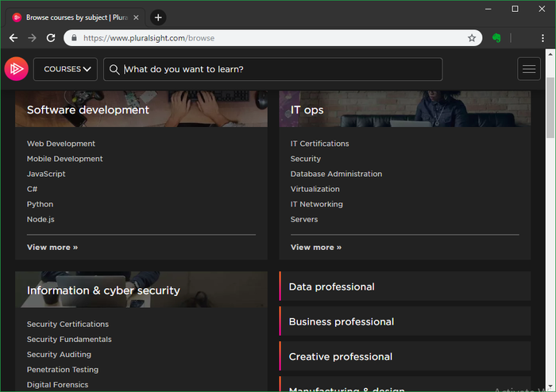Open the Chrome three-dot menu
The image size is (556, 392).
tap(542, 38)
